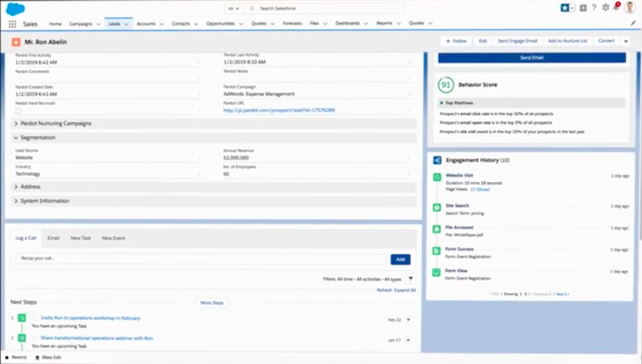Click the 91 Behavior Score circle

(x=446, y=85)
